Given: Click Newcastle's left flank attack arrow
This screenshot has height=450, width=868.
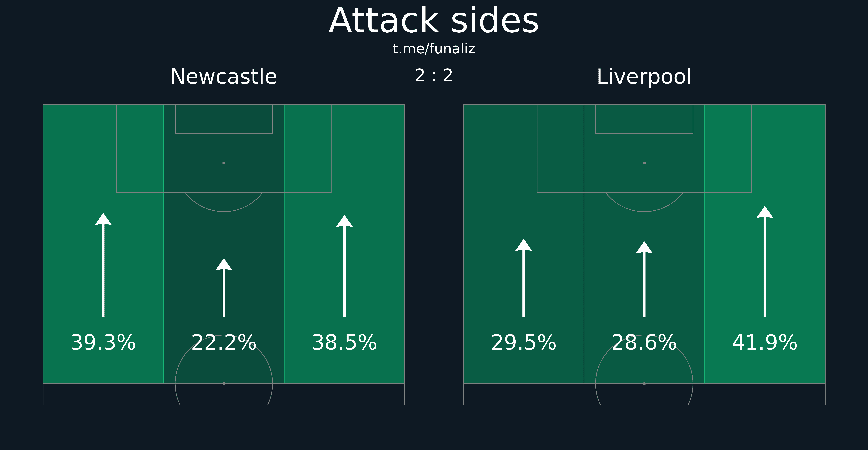Looking at the screenshot, I should [x=103, y=265].
